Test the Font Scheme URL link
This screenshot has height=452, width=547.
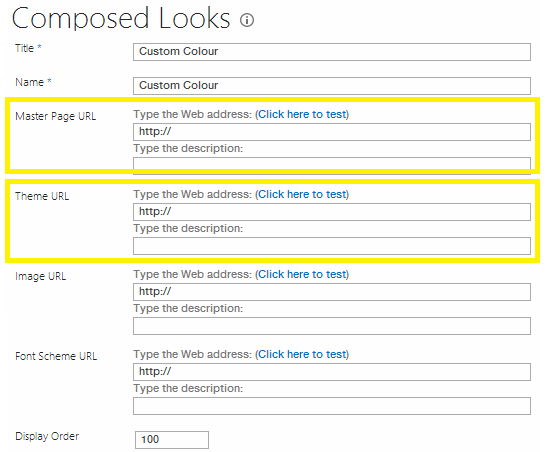(302, 354)
